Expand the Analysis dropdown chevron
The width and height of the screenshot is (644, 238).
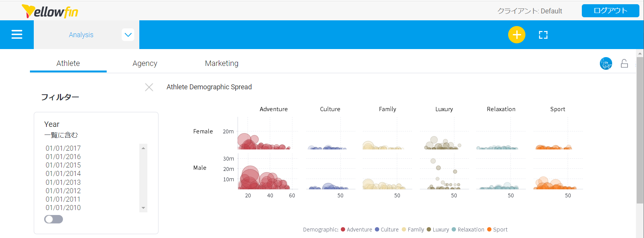click(x=128, y=35)
